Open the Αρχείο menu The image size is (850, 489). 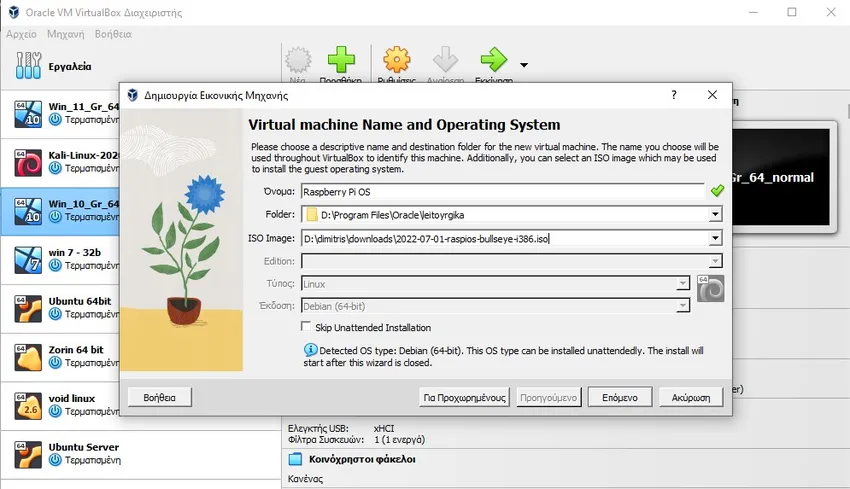point(21,34)
